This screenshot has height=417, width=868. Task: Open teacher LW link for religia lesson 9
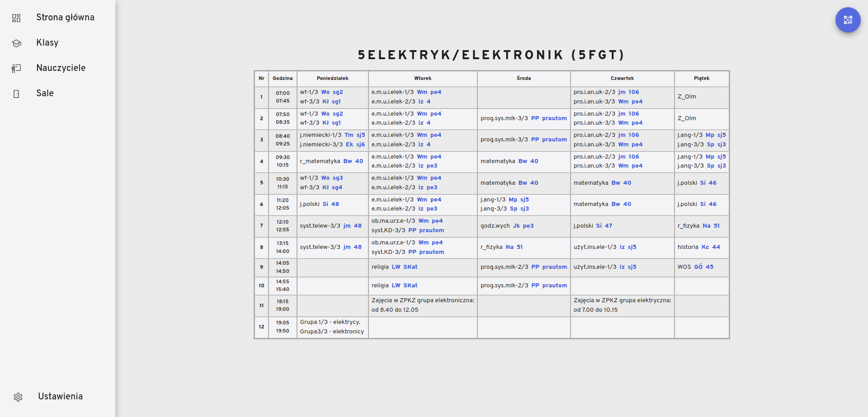click(396, 267)
